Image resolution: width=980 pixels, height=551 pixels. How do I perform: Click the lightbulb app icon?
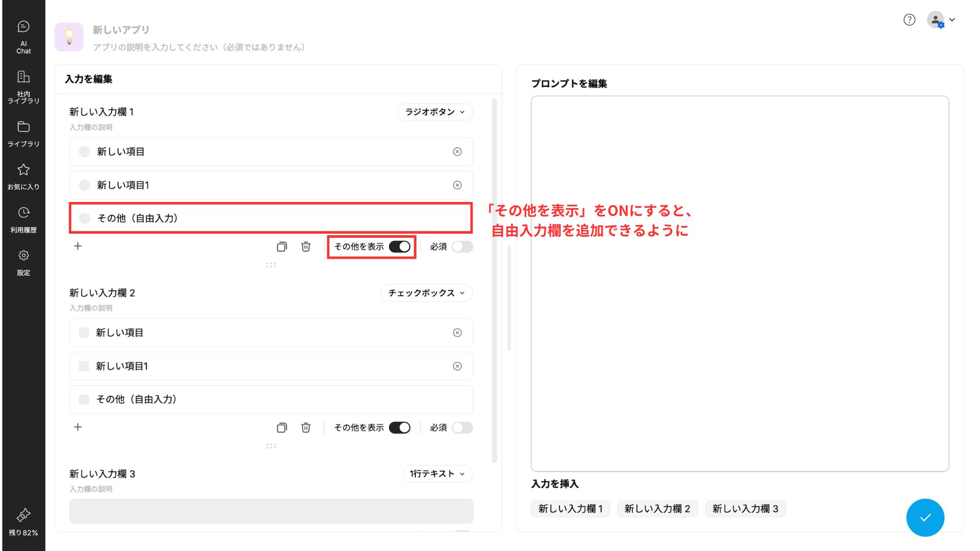click(69, 37)
